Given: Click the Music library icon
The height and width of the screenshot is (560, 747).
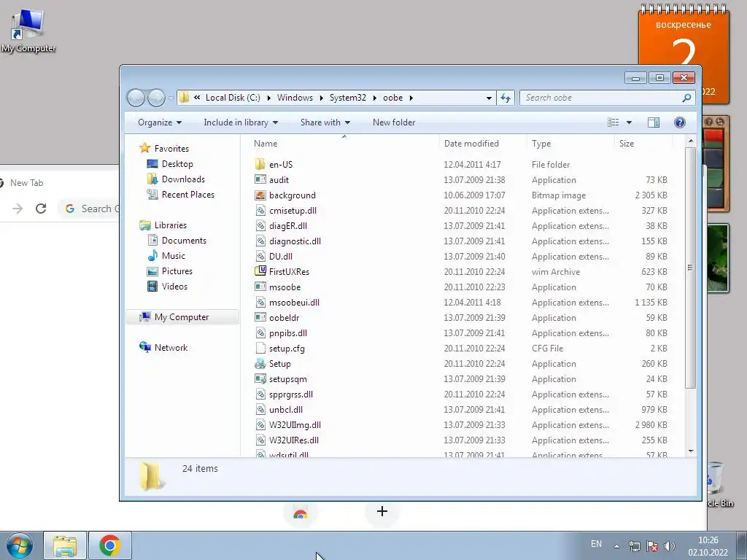Looking at the screenshot, I should (152, 255).
